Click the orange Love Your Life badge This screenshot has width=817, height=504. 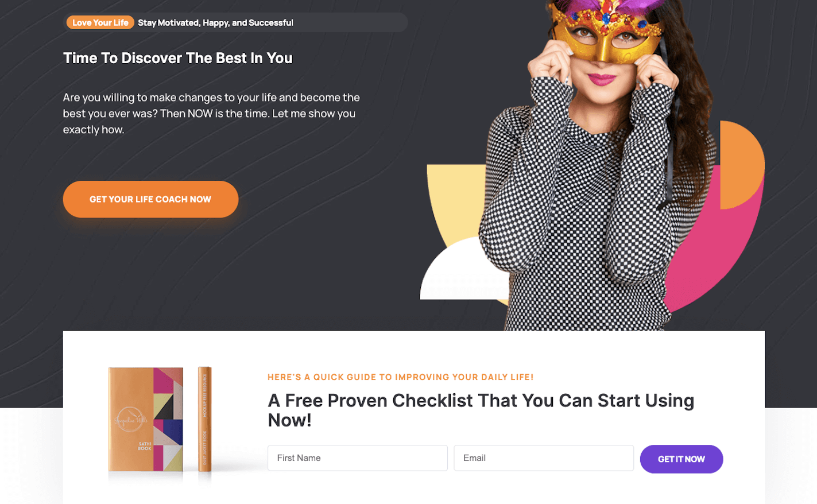click(100, 22)
